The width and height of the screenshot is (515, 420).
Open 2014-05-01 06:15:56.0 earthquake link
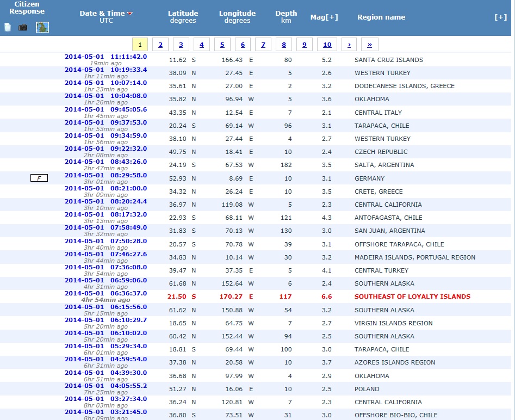[x=106, y=307]
